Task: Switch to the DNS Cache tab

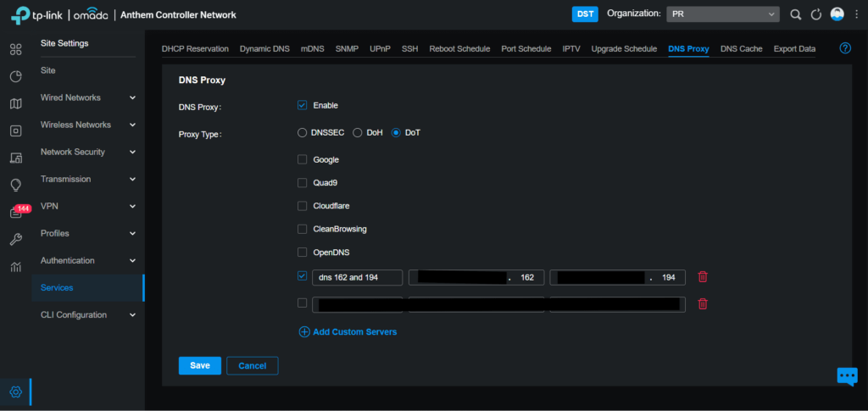Action: pyautogui.click(x=741, y=49)
